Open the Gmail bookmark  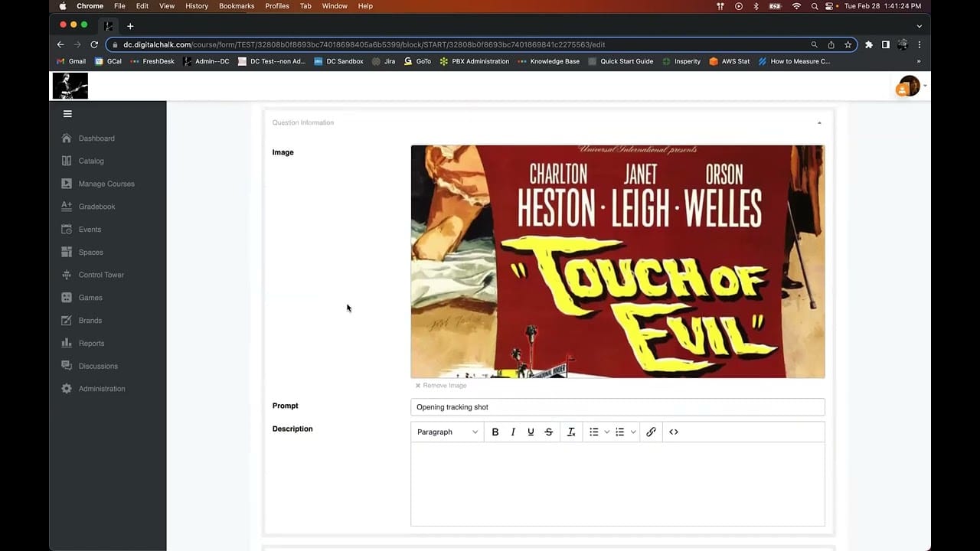tap(71, 61)
